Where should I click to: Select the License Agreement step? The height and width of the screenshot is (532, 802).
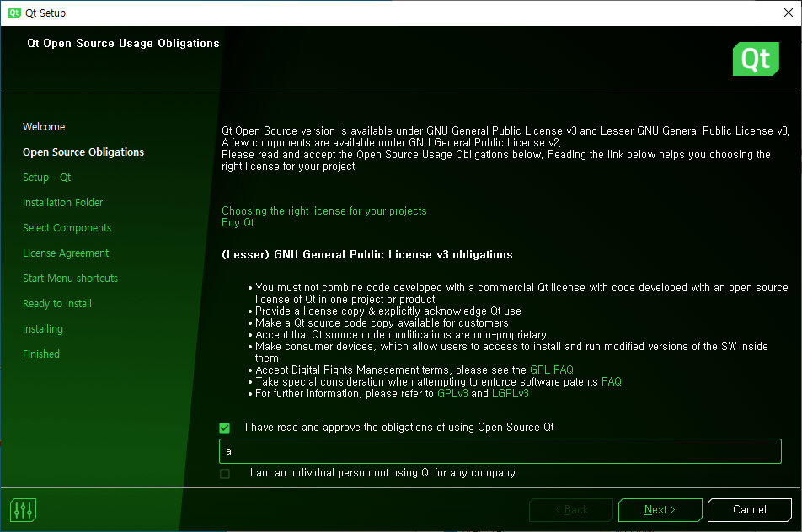66,253
